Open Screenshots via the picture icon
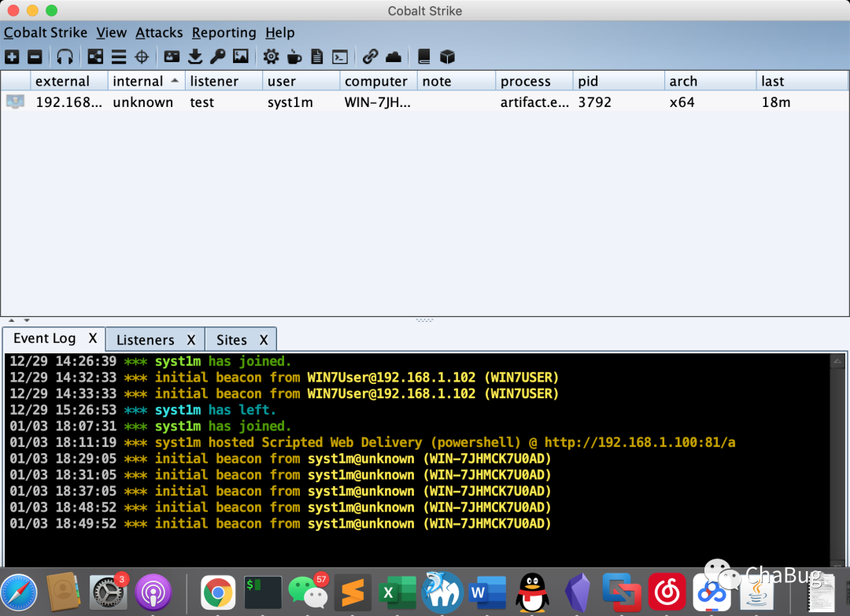 (x=241, y=57)
